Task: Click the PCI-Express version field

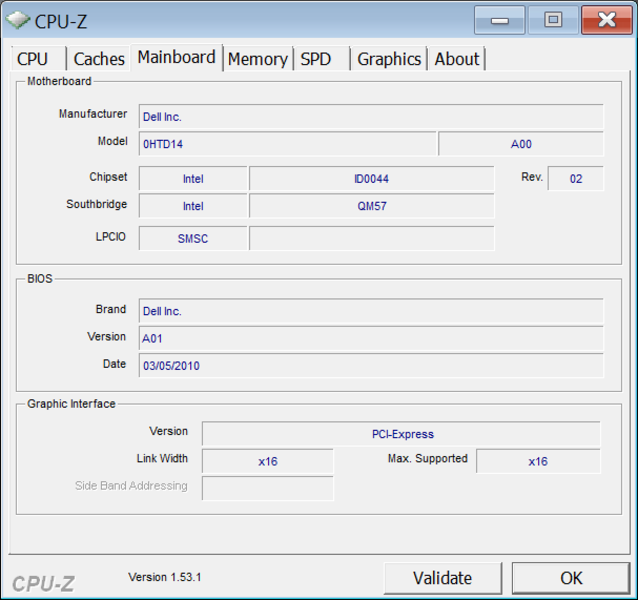Action: tap(401, 434)
